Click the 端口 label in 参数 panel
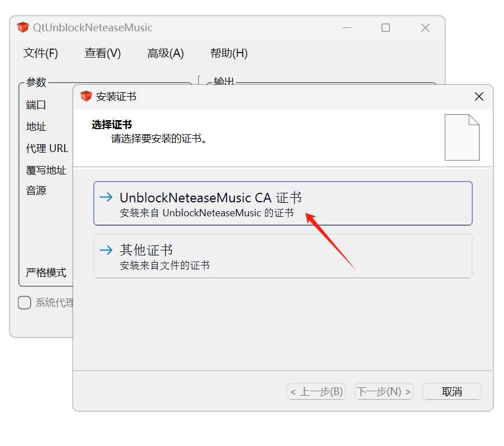 click(36, 105)
